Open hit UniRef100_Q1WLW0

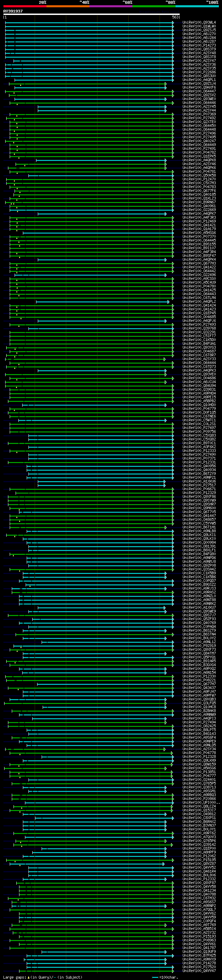[199, 26]
